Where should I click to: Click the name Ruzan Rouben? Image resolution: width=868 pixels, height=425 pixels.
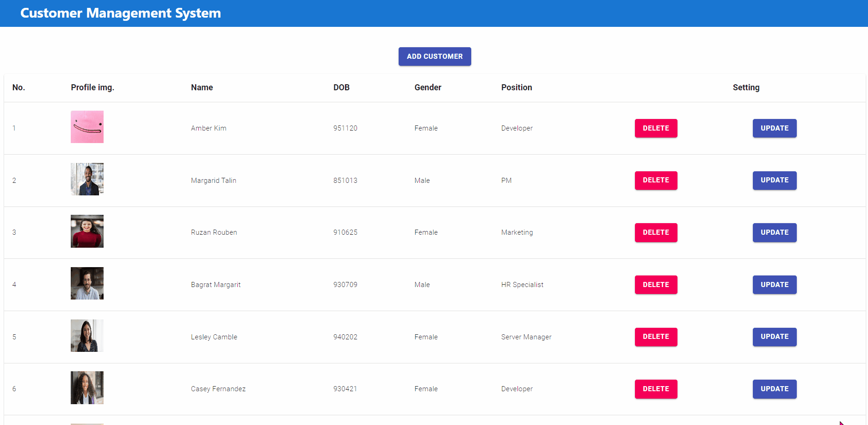pyautogui.click(x=214, y=232)
